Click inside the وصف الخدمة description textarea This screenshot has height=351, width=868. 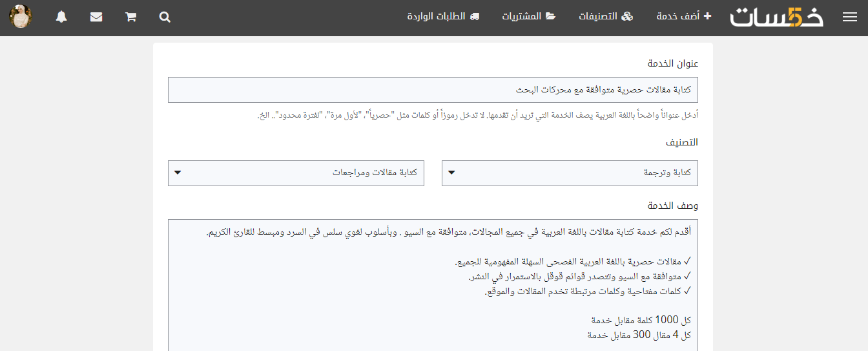point(433,285)
